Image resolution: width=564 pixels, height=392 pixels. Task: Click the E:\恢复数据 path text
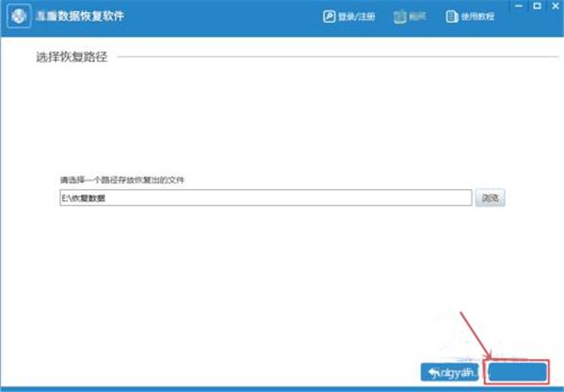pos(84,198)
